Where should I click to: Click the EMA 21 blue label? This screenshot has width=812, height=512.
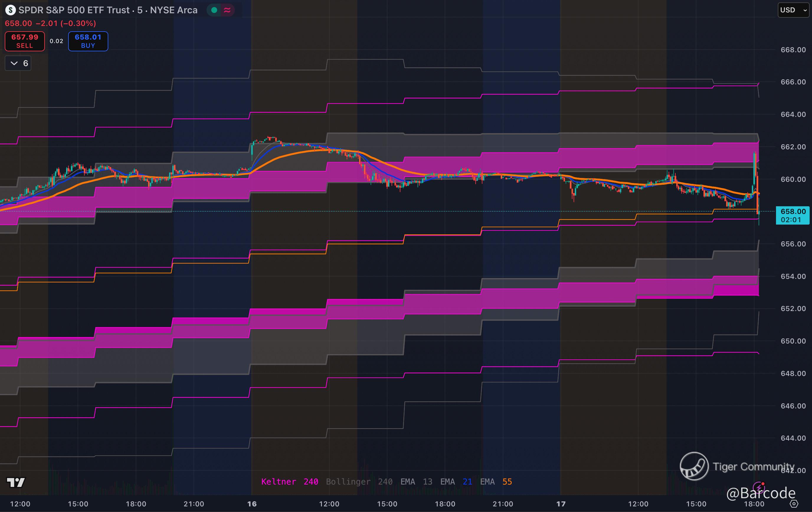456,482
